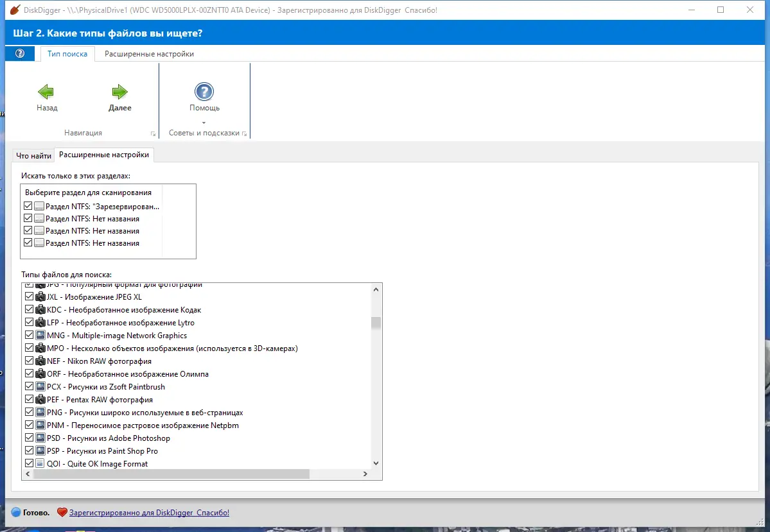This screenshot has width=770, height=532.
Task: Toggle NEF Nikon RAW checkbox
Action: click(x=29, y=361)
